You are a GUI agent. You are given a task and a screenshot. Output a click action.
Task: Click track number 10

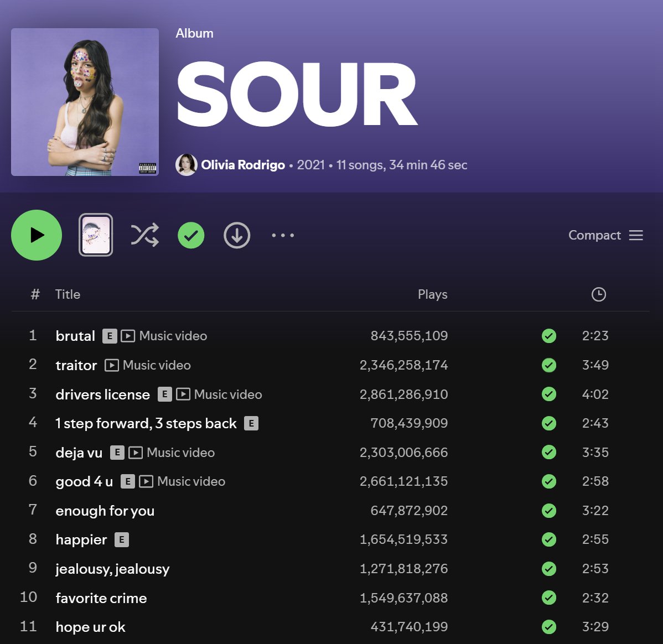point(28,598)
